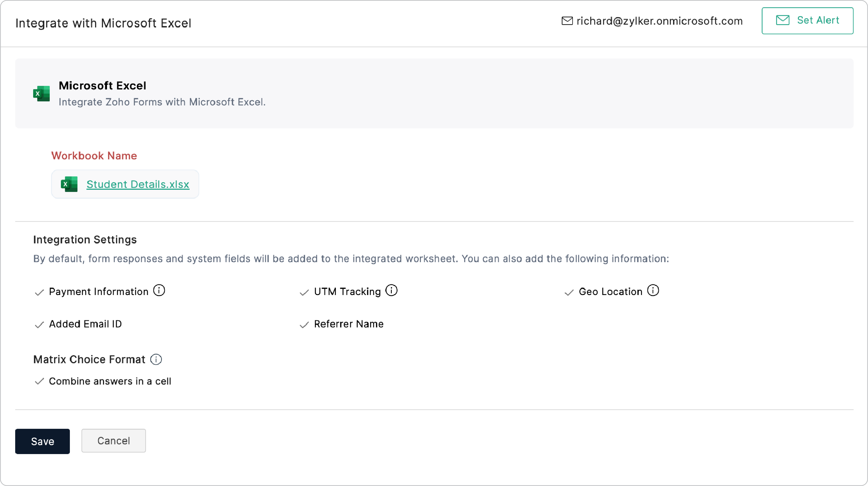Click the Matrix Choice Format info icon
Screen dimensions: 868x486
click(x=156, y=359)
